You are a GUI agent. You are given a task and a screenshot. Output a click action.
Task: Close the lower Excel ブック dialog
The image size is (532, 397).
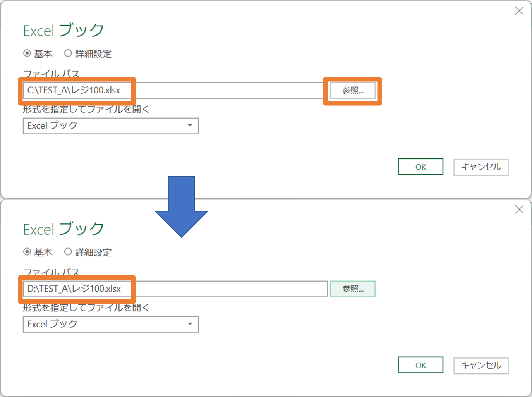[519, 210]
